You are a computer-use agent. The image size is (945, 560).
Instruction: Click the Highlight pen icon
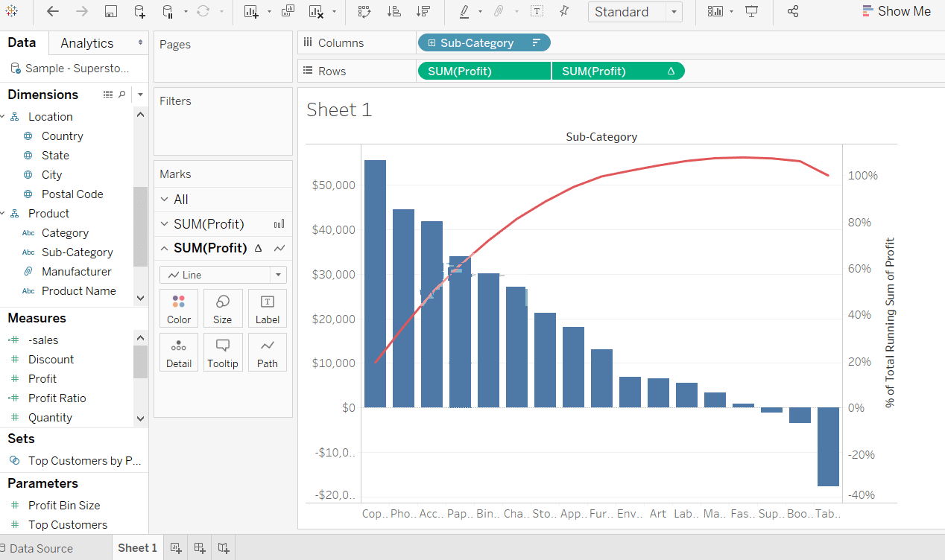[x=464, y=11]
